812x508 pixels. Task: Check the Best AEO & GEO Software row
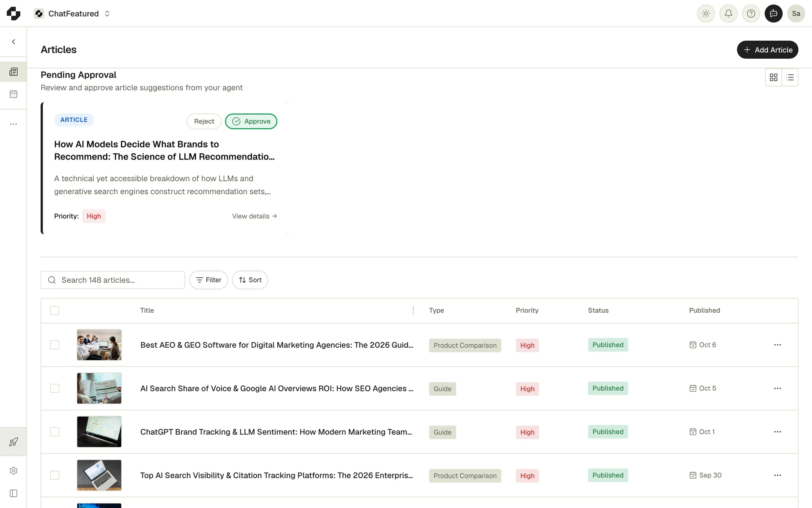point(55,345)
